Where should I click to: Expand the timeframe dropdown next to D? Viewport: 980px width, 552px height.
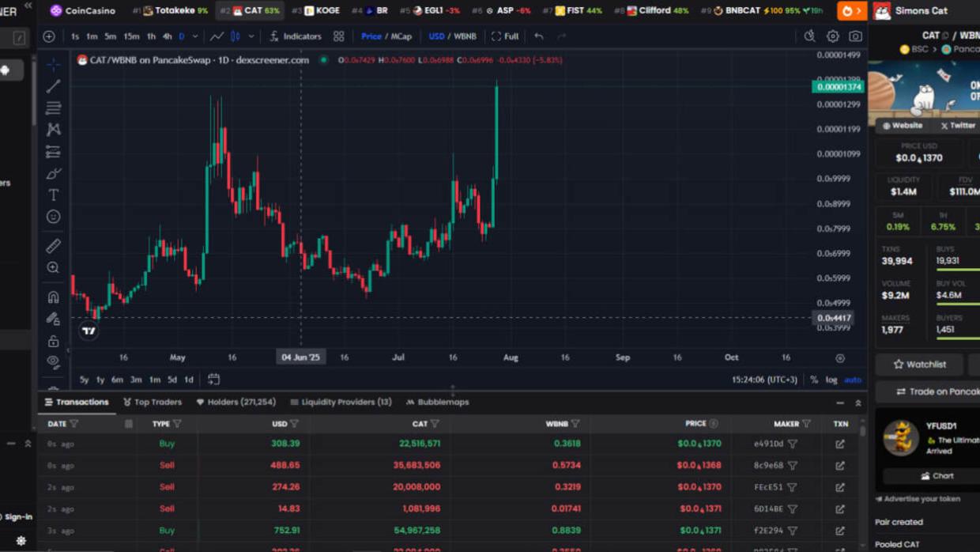(195, 36)
